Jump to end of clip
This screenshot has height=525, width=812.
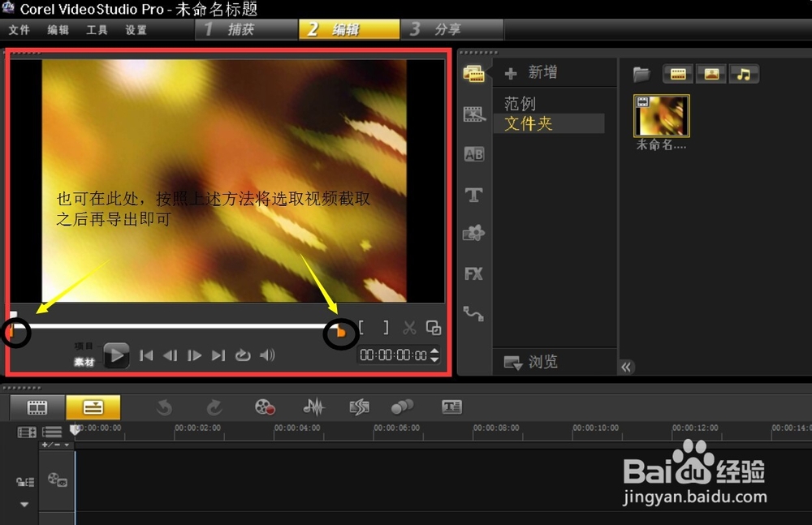[218, 355]
